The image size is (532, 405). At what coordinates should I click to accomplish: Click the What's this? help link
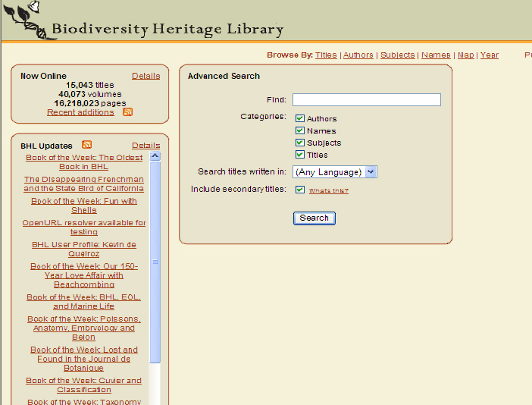(x=328, y=191)
